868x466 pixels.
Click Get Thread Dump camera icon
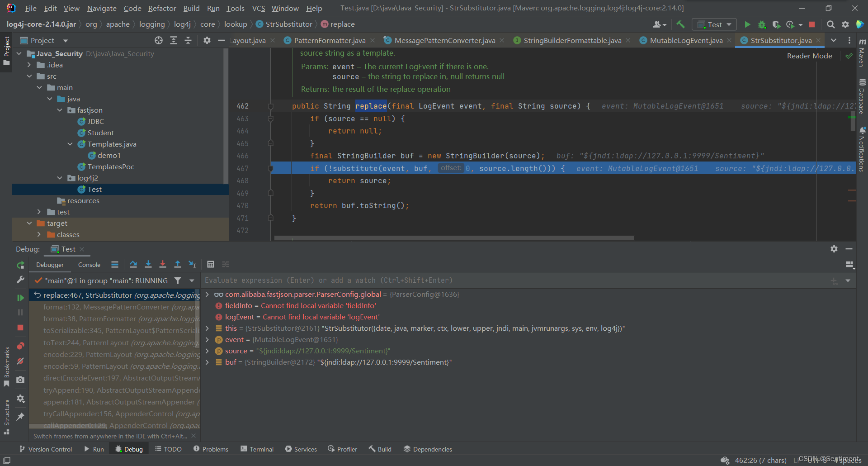[x=20, y=380]
